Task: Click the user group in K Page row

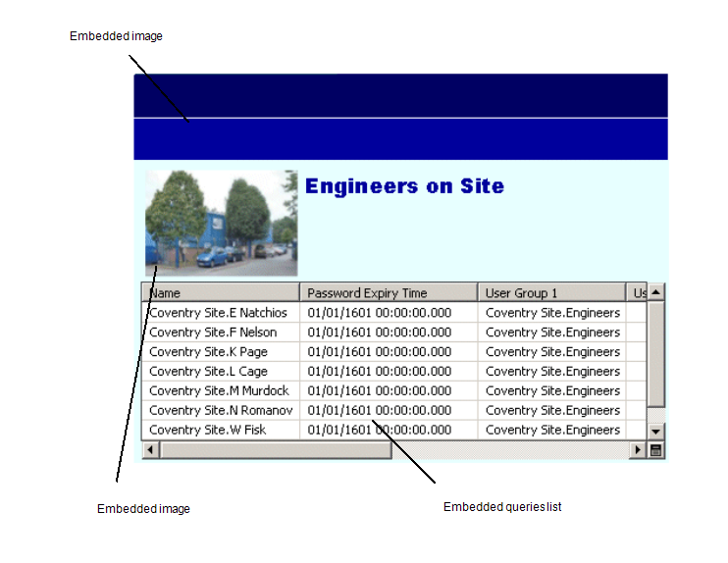Action: click(x=551, y=351)
